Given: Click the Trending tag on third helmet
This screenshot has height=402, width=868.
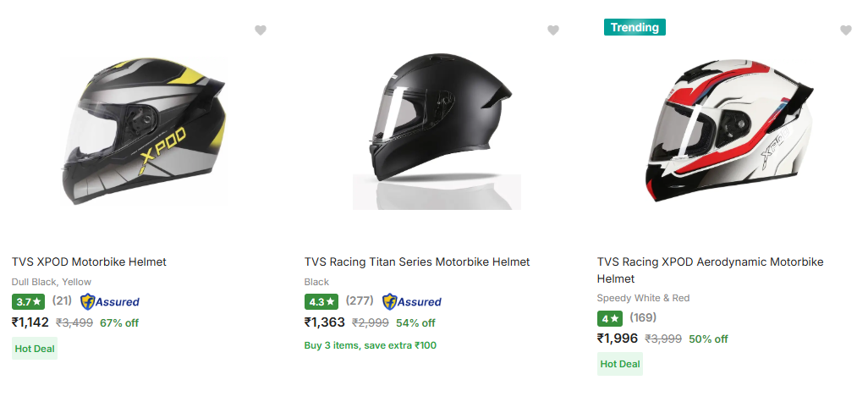Looking at the screenshot, I should coord(635,27).
